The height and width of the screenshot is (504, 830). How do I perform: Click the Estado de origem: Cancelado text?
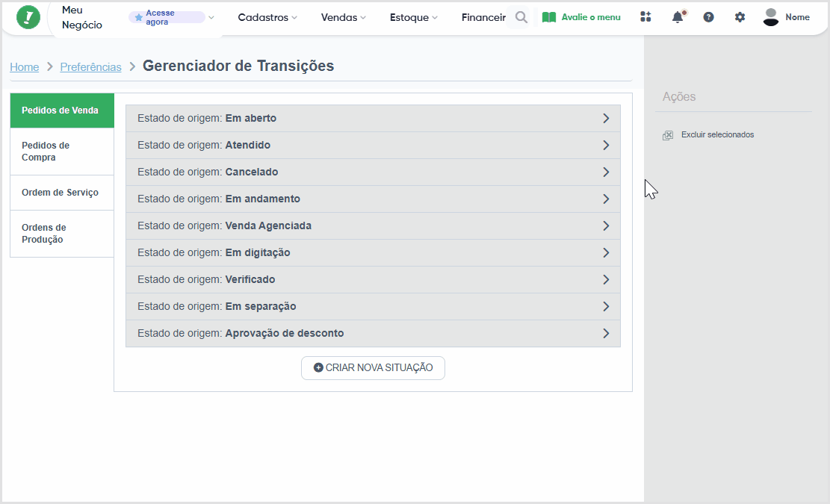tap(208, 172)
